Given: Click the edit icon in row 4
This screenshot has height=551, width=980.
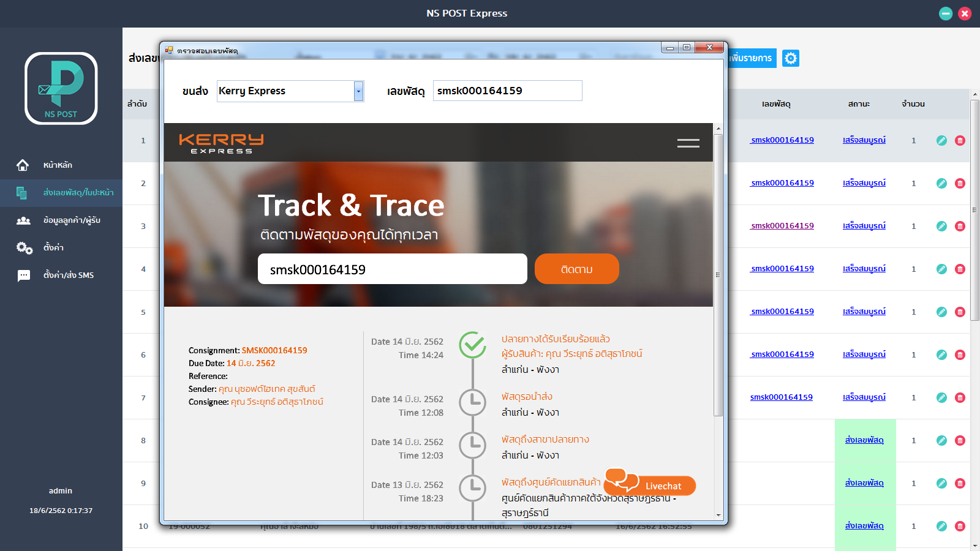Looking at the screenshot, I should point(941,269).
